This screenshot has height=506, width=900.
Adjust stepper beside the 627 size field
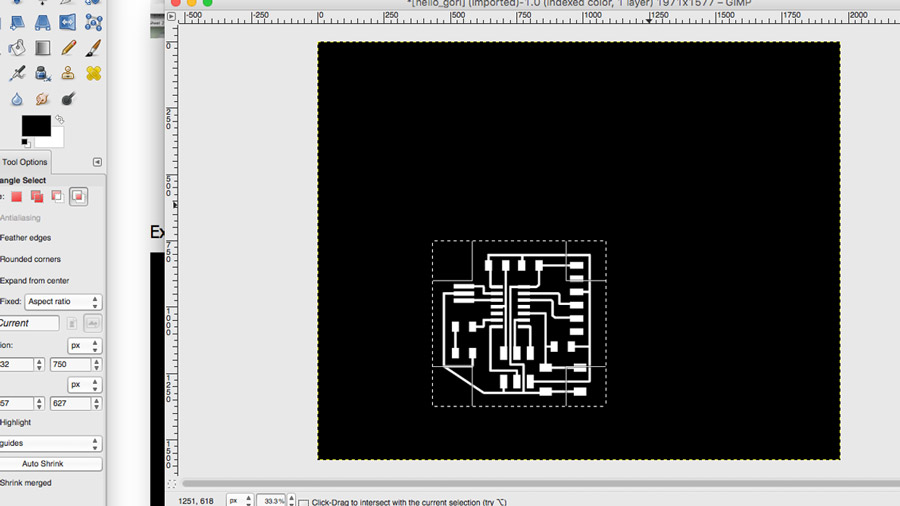[96, 404]
